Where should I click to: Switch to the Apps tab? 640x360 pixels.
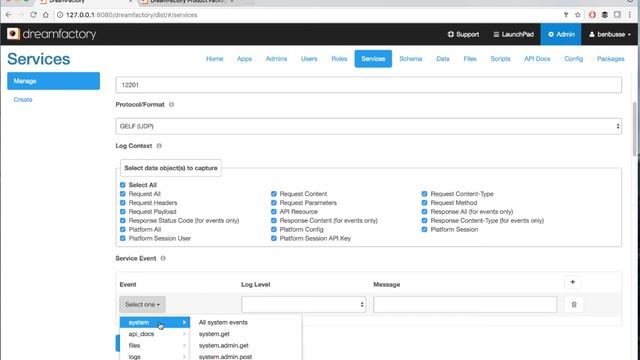point(244,59)
